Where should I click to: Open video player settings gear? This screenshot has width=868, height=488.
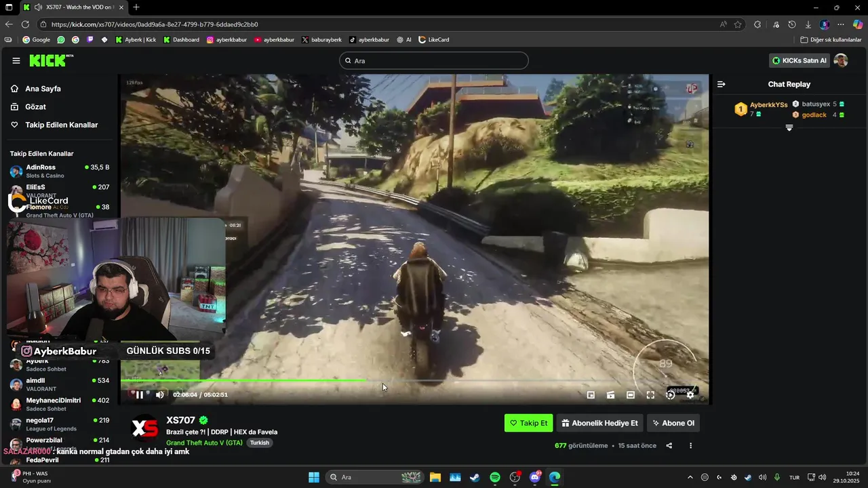click(x=690, y=394)
